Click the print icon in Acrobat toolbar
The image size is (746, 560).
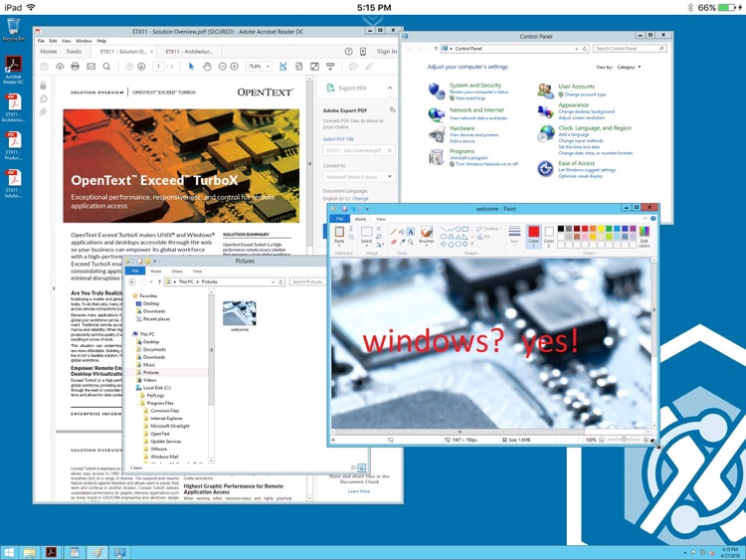coord(75,67)
